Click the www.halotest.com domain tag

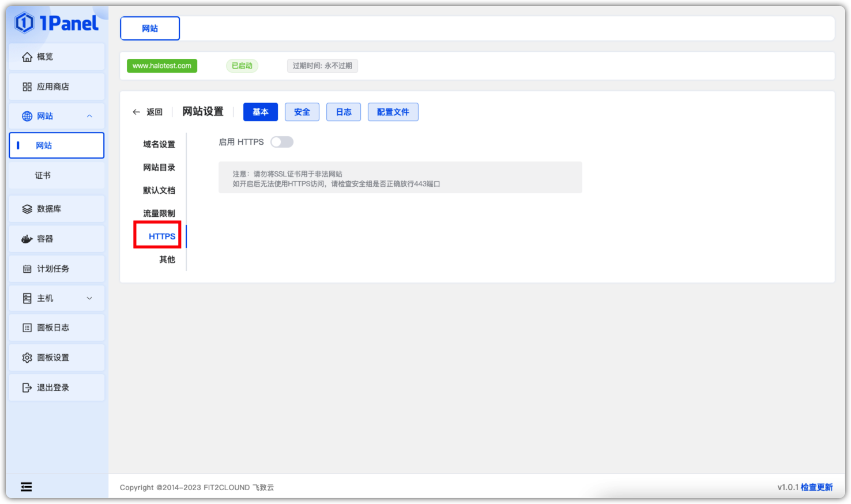162,66
